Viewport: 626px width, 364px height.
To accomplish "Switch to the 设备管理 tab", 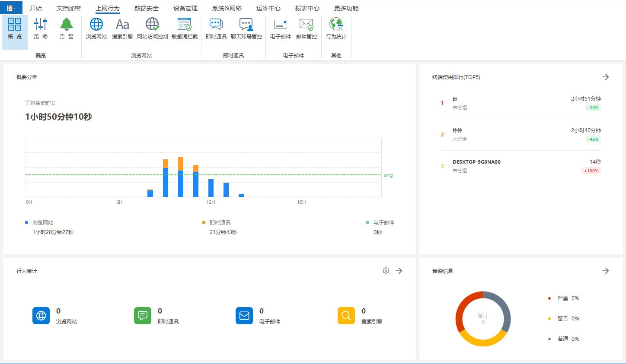I will coord(185,8).
